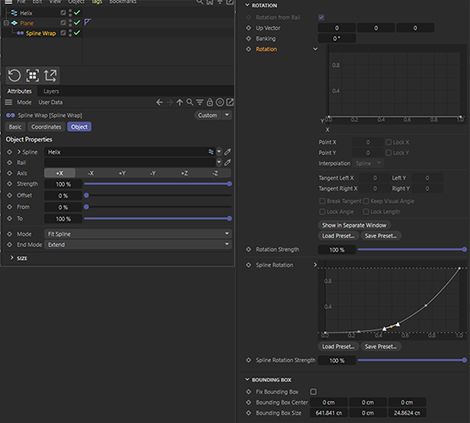
Task: Click the keyframe diamond next to Rotation Strength
Action: pos(248,249)
